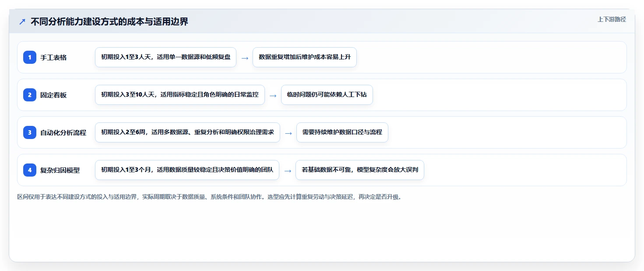Screen dimensions: 644x271
Task: Click the number 1 badge for 手工表格
Action: [x=30, y=57]
